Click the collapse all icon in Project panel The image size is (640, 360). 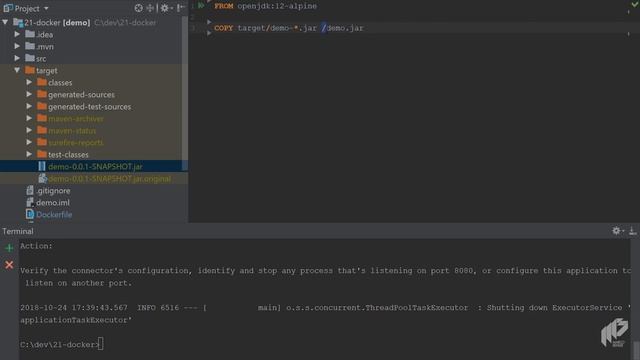point(151,8)
